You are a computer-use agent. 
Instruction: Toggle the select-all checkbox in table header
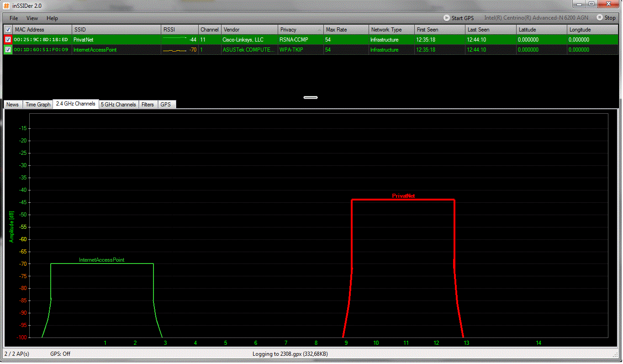tap(8, 30)
